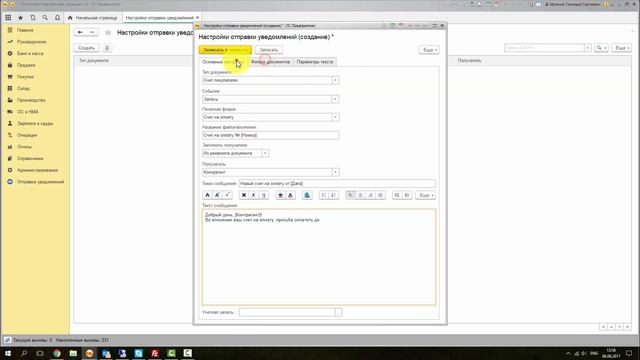Decrease indent in message editor

point(407,195)
